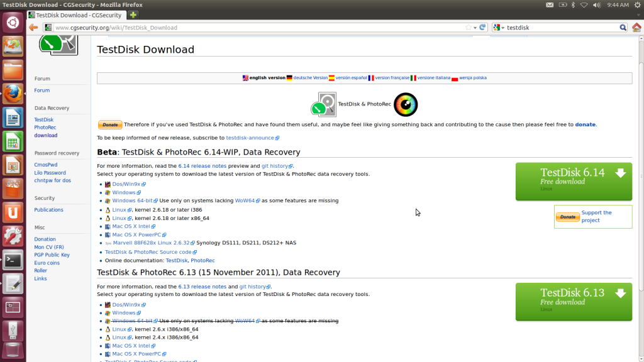
Task: Open PGP Public Key sidebar link
Action: (52, 255)
